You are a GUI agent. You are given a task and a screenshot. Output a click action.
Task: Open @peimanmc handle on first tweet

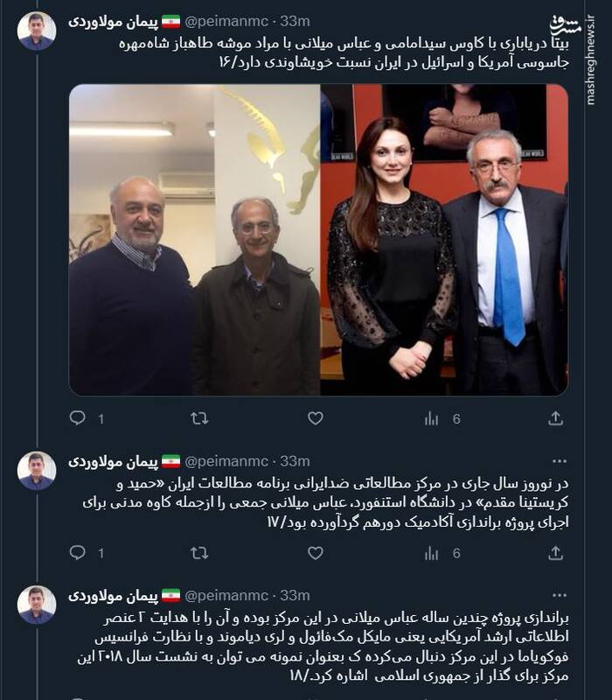(226, 21)
